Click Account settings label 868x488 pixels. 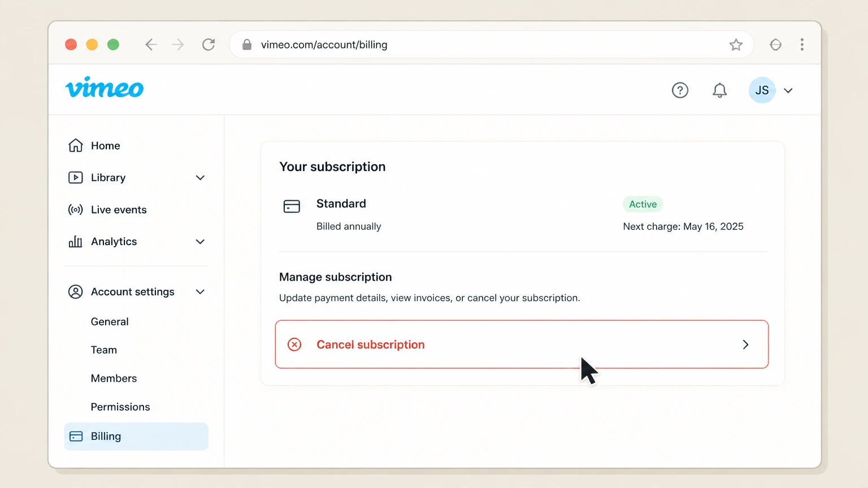[x=132, y=291]
